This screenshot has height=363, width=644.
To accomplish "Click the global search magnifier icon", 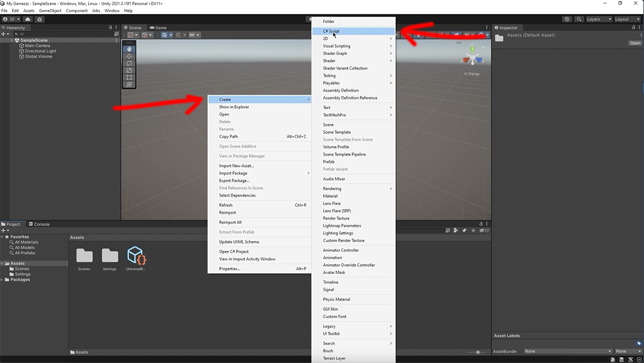I will tap(580, 19).
